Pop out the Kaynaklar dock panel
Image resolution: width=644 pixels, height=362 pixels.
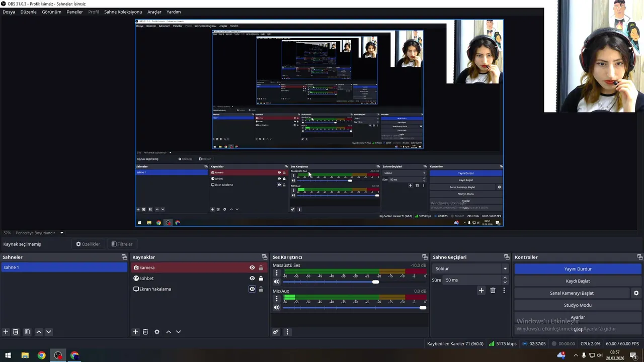click(265, 257)
